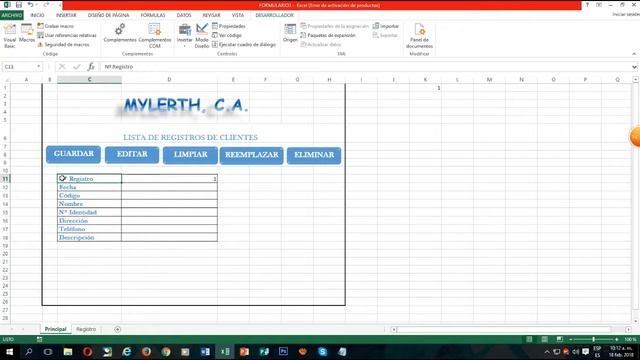Open the Visual Basic editor
The image size is (640, 360).
10,36
